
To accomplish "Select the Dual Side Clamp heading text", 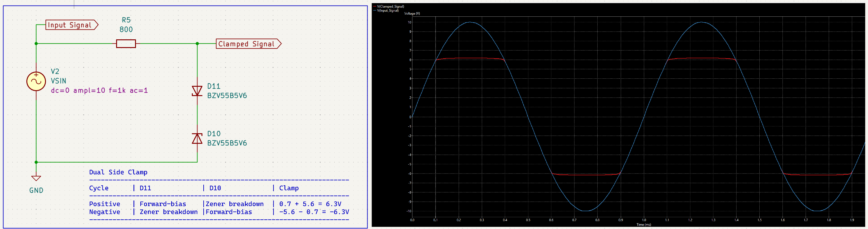I will 118,172.
